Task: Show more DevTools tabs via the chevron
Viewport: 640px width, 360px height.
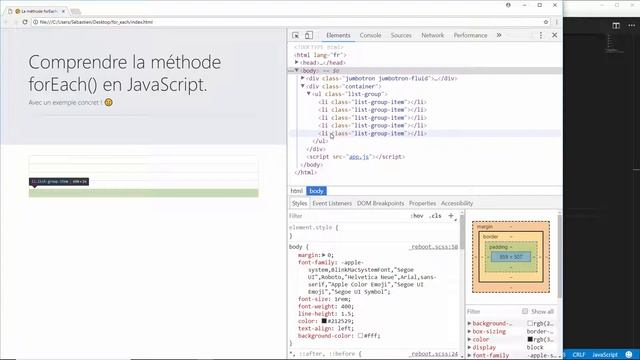Action: pyautogui.click(x=499, y=36)
